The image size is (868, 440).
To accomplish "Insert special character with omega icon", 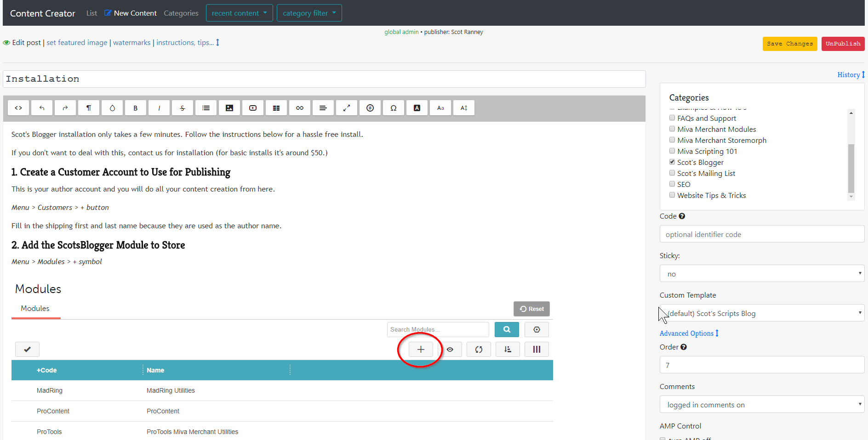I will pos(394,108).
